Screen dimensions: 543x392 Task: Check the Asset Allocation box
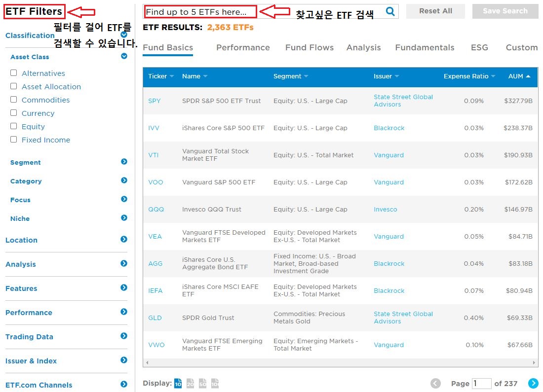13,86
